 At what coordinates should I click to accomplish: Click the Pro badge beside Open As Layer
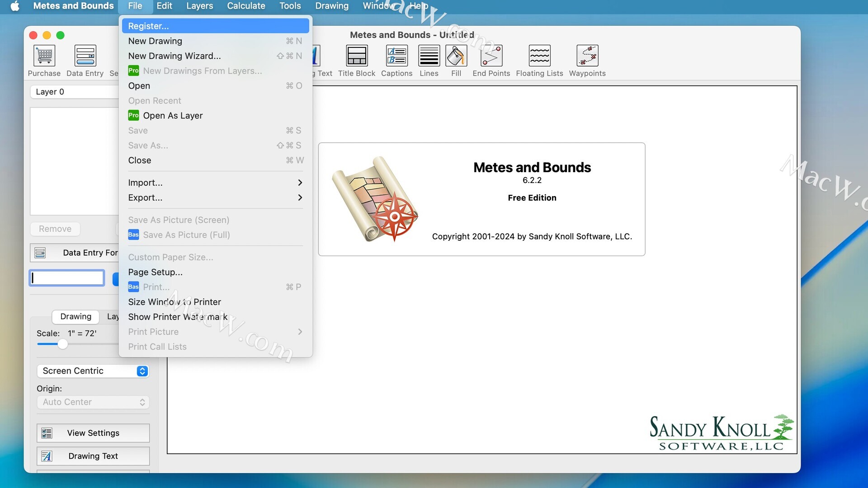pos(133,115)
